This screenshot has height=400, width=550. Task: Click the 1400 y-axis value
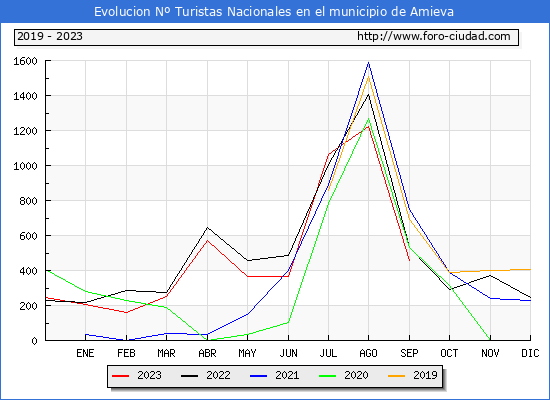pyautogui.click(x=25, y=96)
